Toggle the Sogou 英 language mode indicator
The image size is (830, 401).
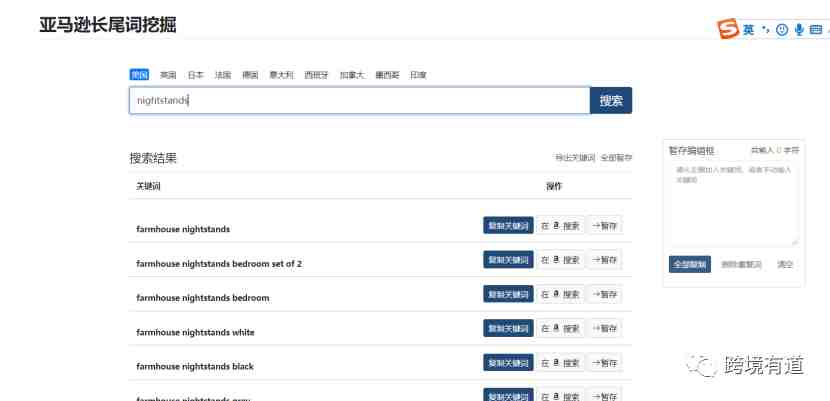pos(748,30)
